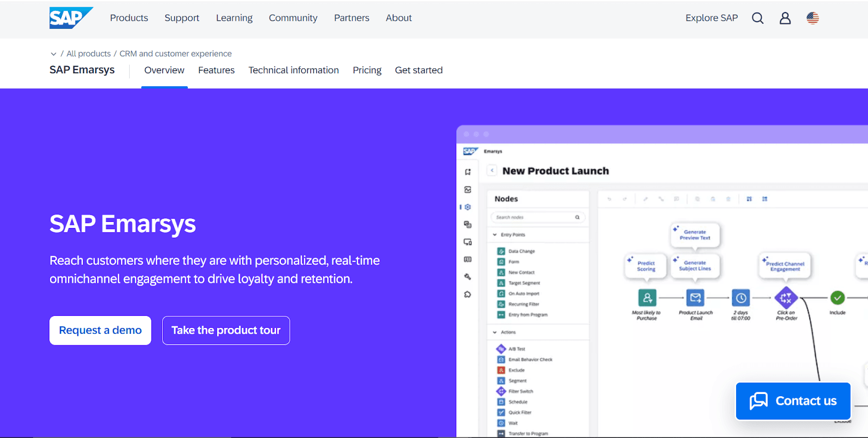Open the Partners menu
This screenshot has height=438, width=868.
tap(352, 18)
